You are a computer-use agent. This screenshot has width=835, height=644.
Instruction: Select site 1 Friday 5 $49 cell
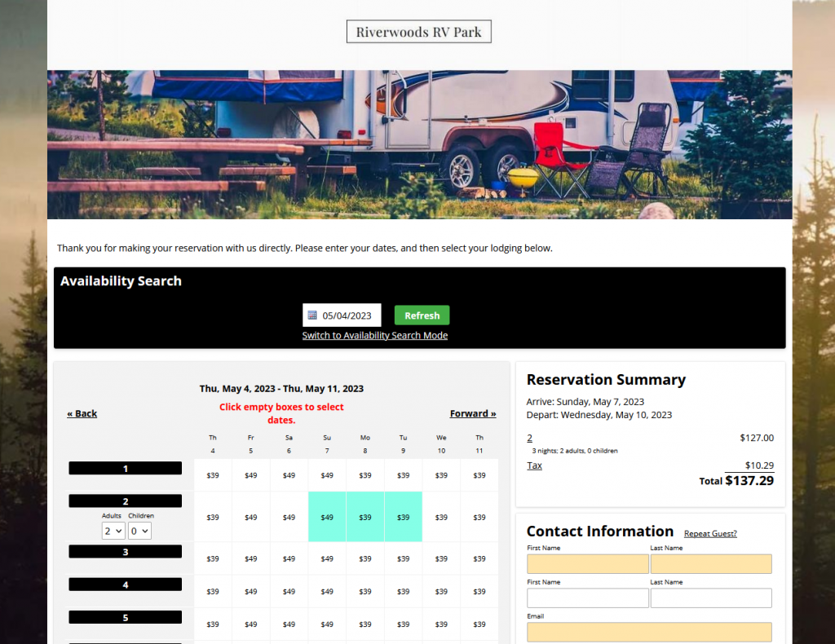[x=251, y=474]
